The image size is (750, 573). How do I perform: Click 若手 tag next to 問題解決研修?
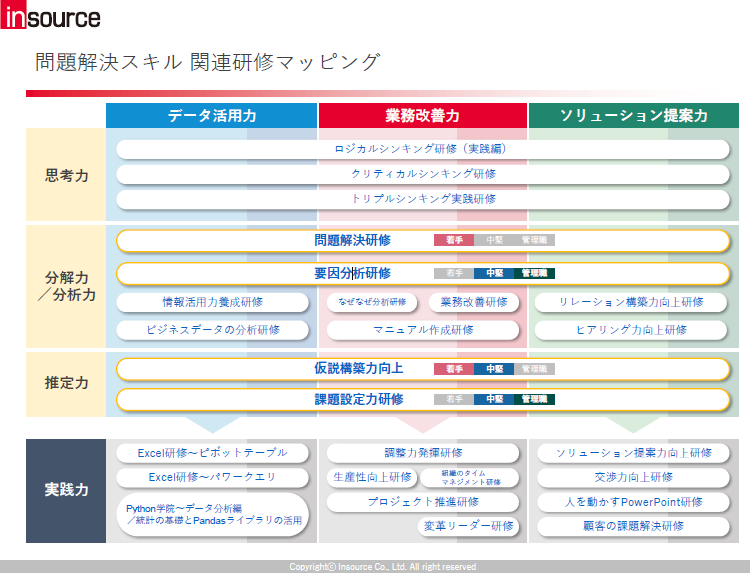[x=454, y=240]
